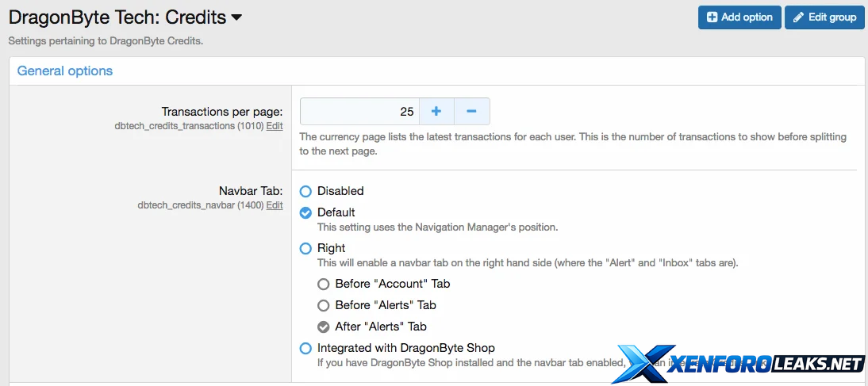
Task: Click the Add option button
Action: coord(739,17)
